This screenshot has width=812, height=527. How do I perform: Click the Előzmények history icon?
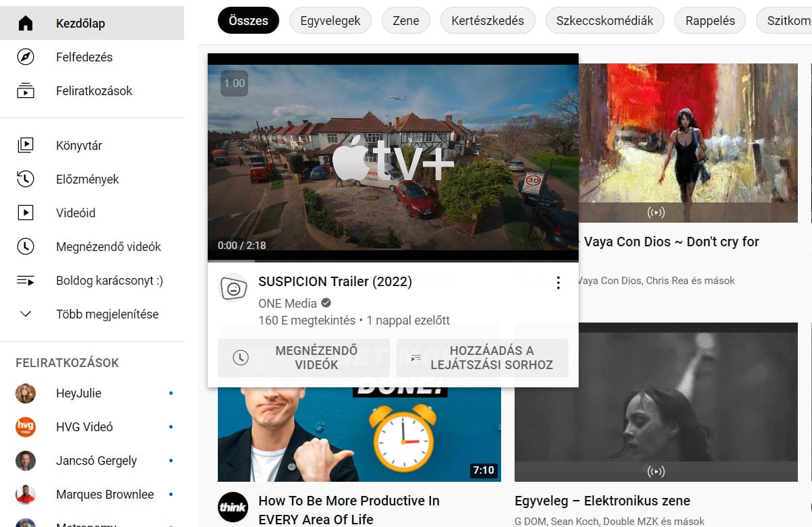pos(26,179)
